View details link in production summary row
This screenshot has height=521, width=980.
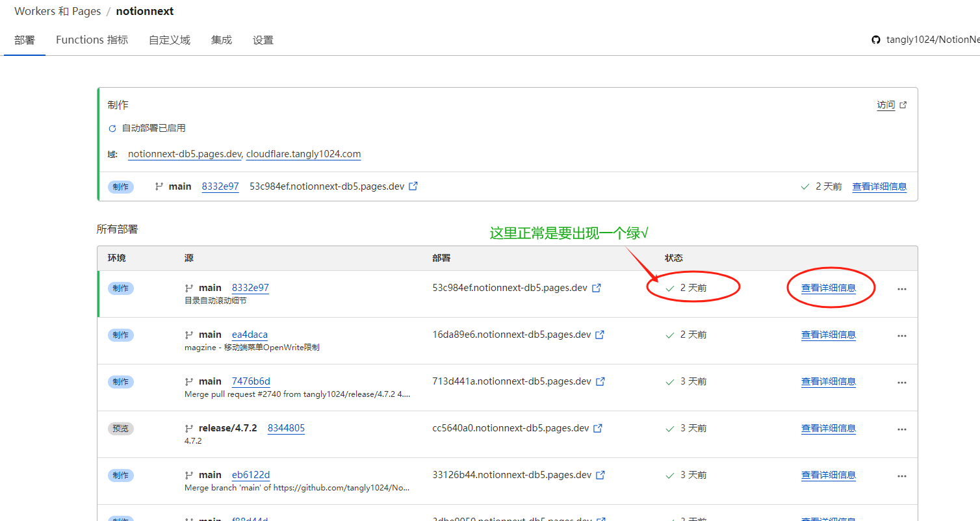(x=879, y=186)
